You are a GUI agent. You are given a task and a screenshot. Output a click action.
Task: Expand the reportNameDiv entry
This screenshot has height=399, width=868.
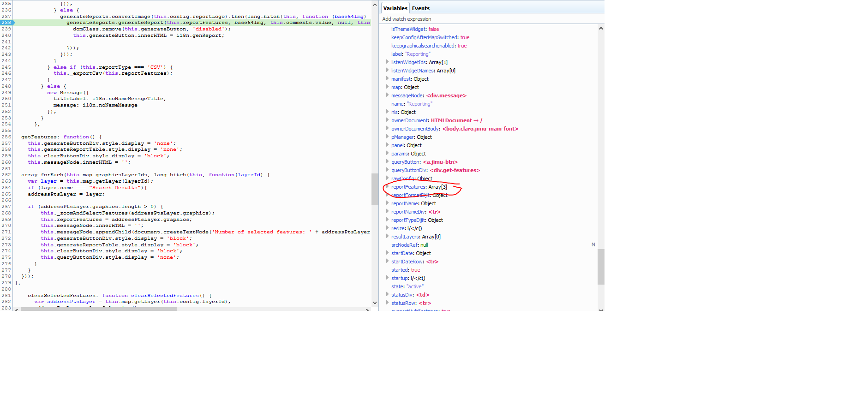[387, 211]
